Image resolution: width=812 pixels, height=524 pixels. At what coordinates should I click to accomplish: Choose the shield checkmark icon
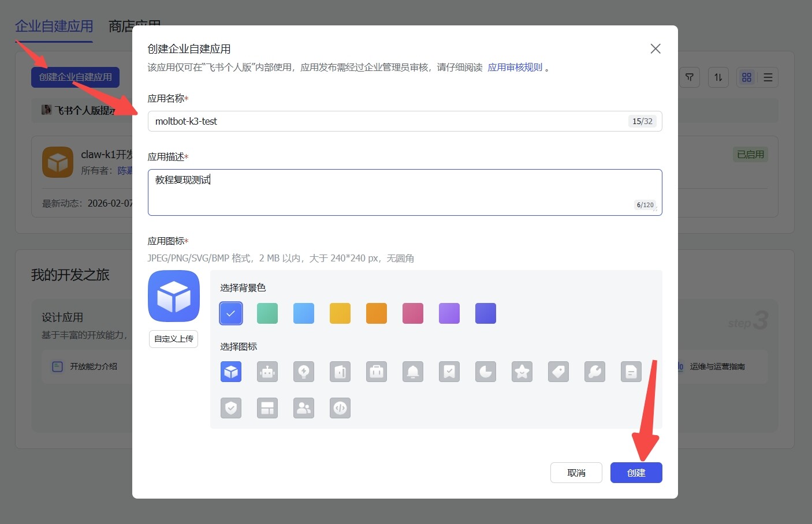click(231, 408)
